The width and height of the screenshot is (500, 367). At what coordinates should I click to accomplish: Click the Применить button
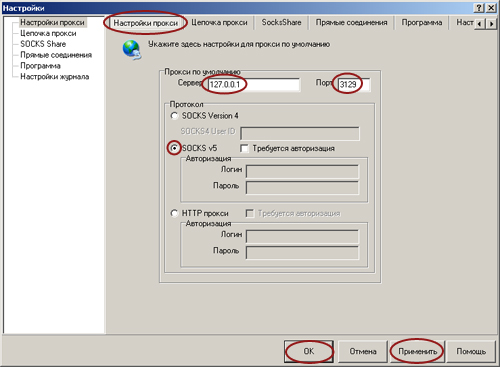click(x=417, y=351)
